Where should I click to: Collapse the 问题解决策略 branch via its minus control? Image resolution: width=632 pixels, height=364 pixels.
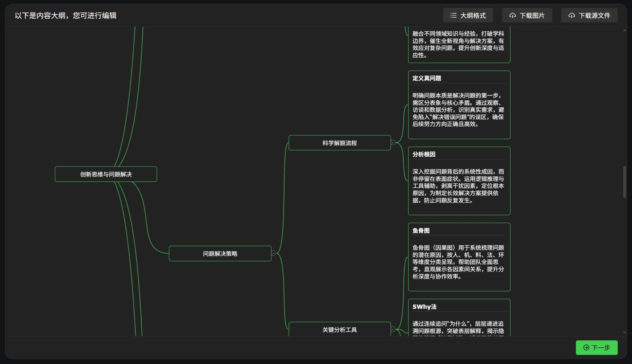click(273, 253)
